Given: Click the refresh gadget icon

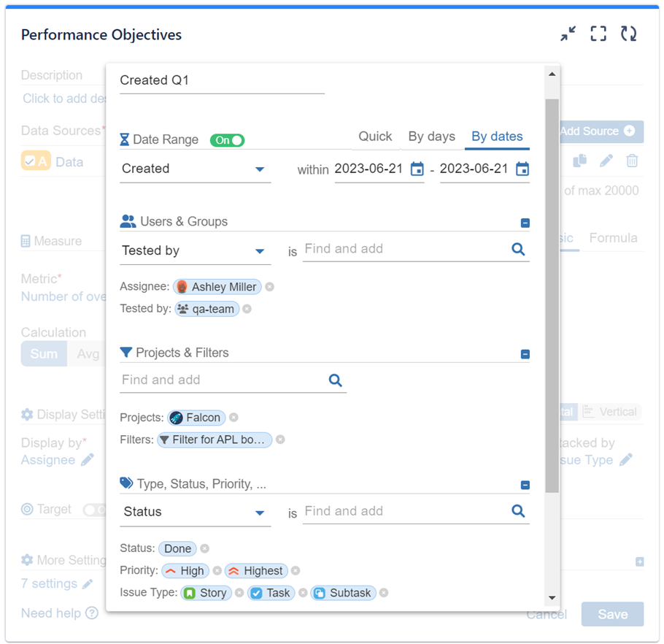Looking at the screenshot, I should 628,34.
